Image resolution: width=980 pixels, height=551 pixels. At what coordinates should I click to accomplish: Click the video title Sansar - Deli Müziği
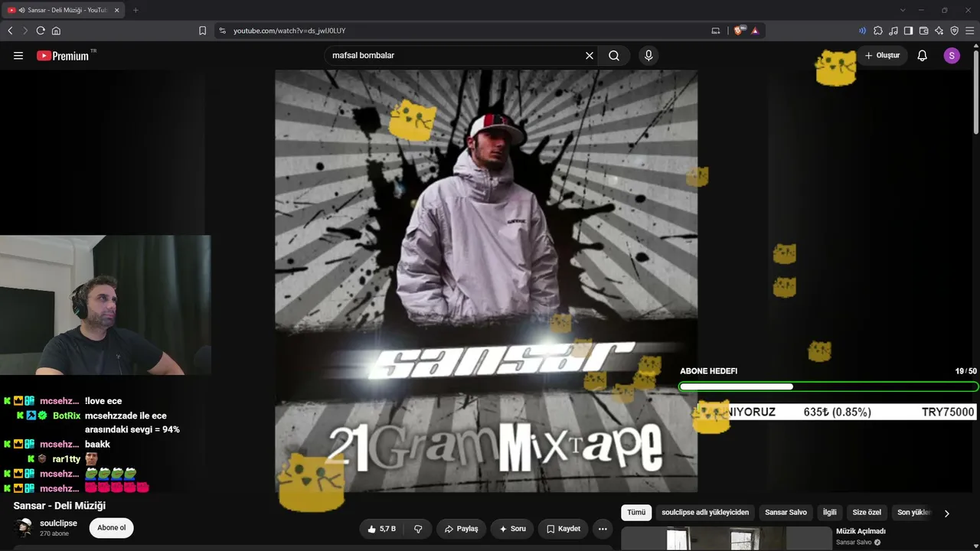(60, 506)
